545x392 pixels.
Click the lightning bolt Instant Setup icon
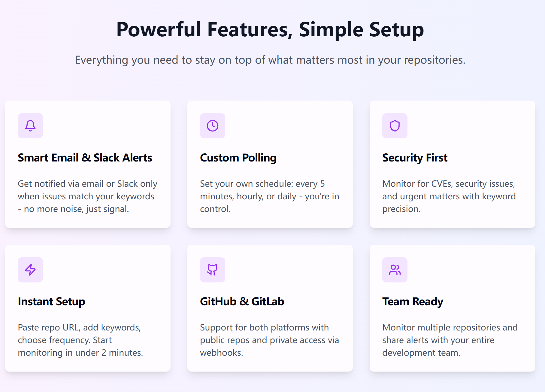coord(30,270)
